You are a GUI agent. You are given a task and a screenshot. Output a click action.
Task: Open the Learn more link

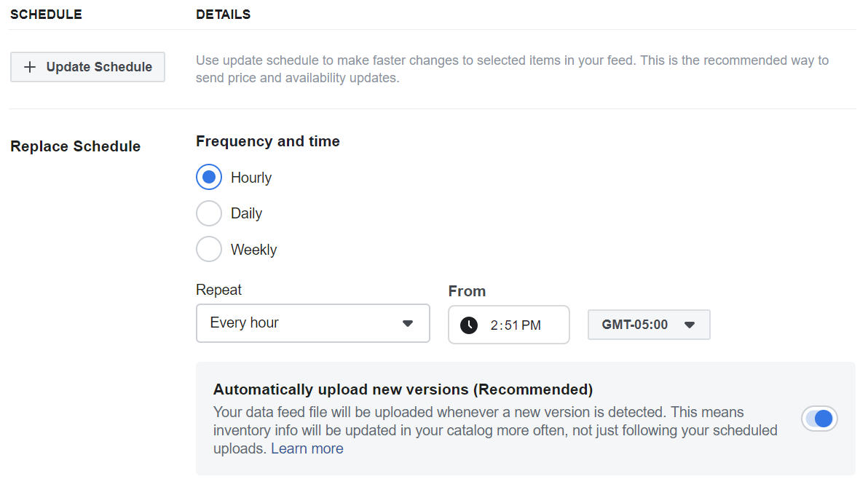[x=307, y=448]
